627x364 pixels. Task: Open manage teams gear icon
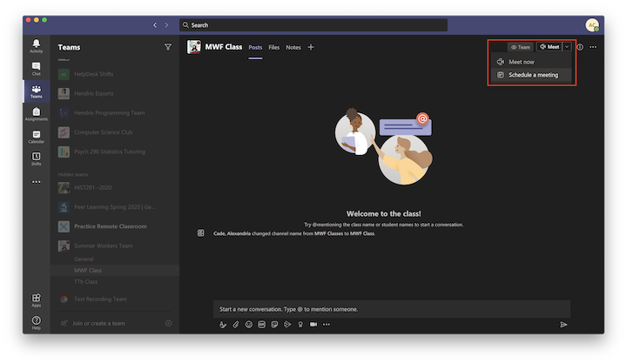click(168, 323)
